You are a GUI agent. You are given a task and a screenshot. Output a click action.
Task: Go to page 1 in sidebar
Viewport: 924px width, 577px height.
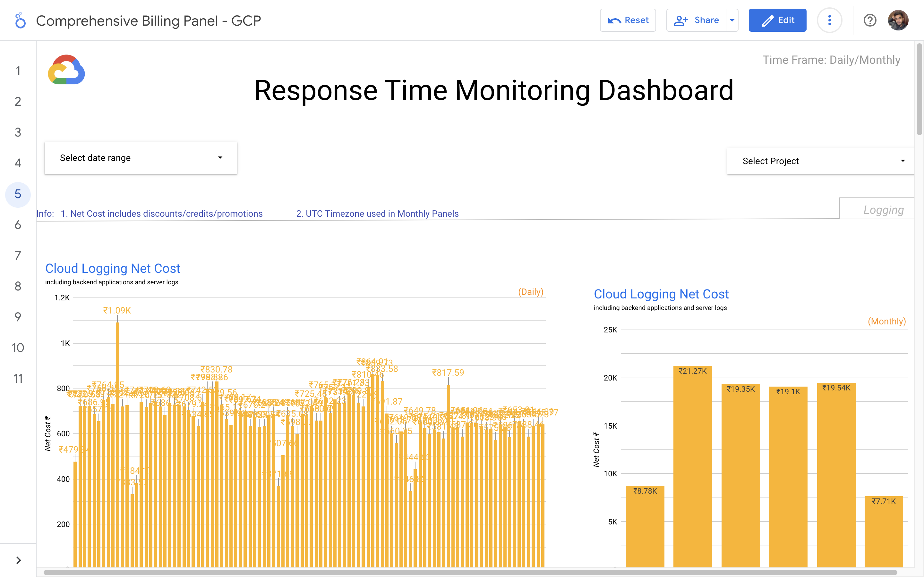(18, 71)
